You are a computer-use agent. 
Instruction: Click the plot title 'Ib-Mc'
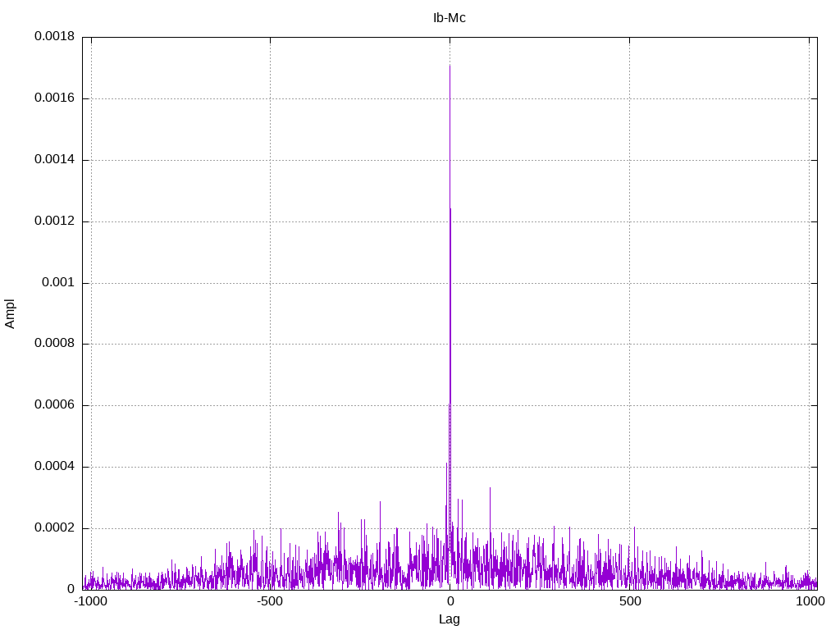[x=449, y=18]
